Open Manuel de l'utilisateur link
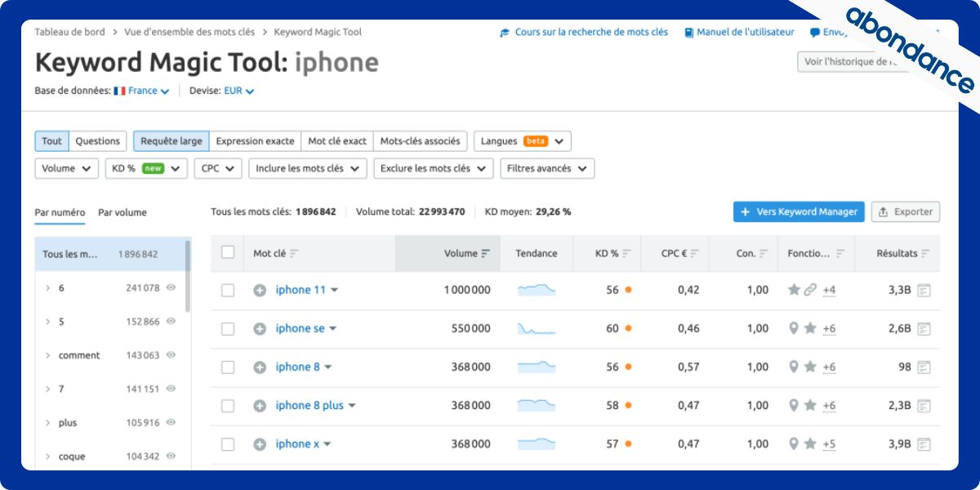The image size is (980, 490). pos(739,33)
